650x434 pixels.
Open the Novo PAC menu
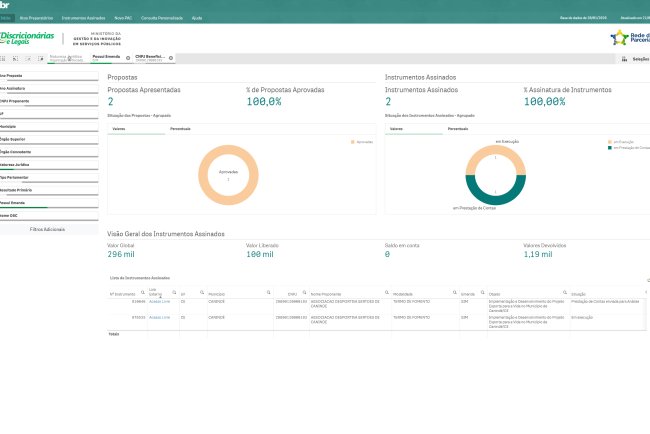coord(123,18)
